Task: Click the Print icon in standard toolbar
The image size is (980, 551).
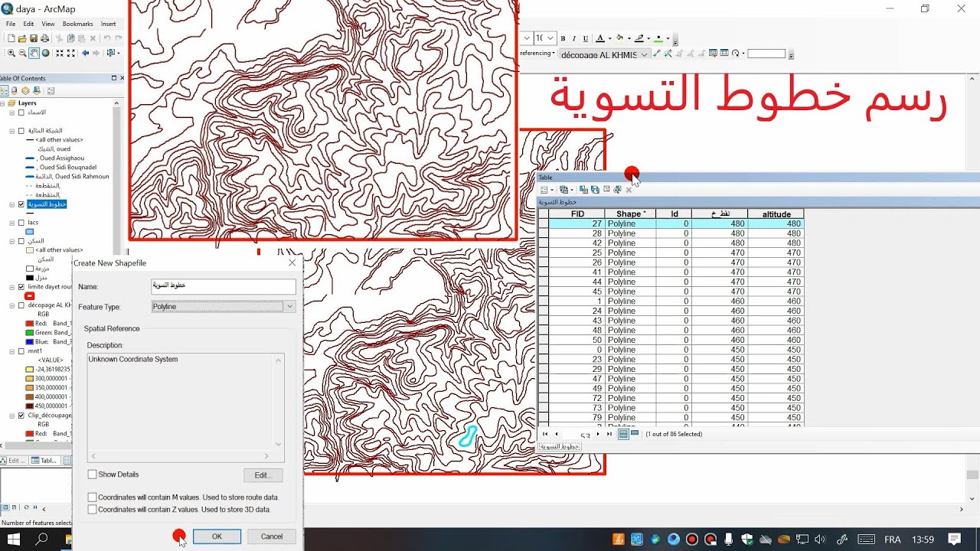Action: click(x=44, y=38)
